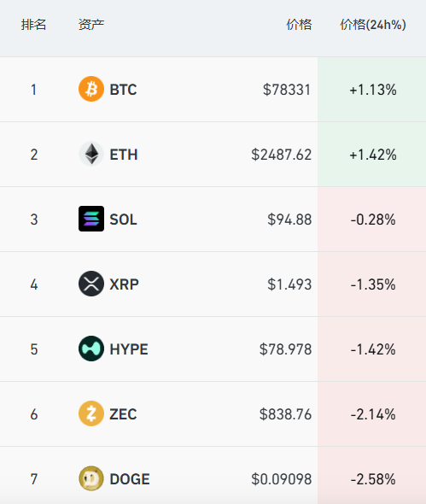Image resolution: width=426 pixels, height=504 pixels.
Task: Select the ETH +1.42% change cell
Action: pos(372,155)
